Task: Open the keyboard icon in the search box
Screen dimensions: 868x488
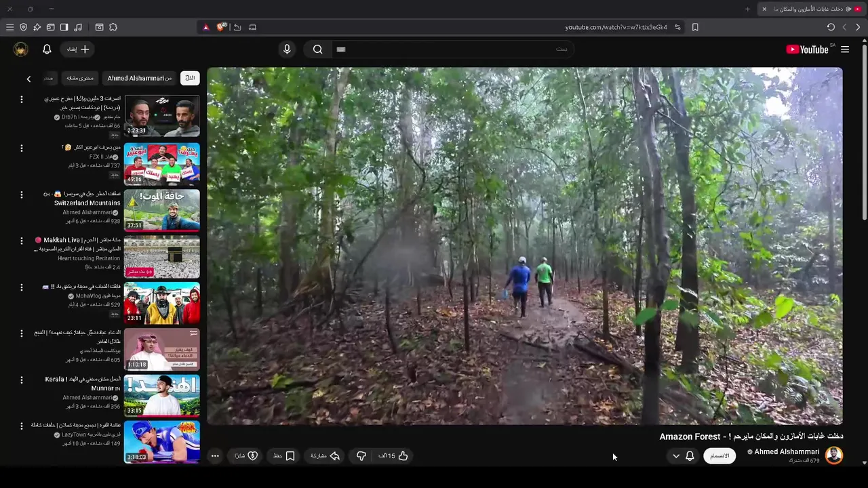Action: (x=341, y=49)
